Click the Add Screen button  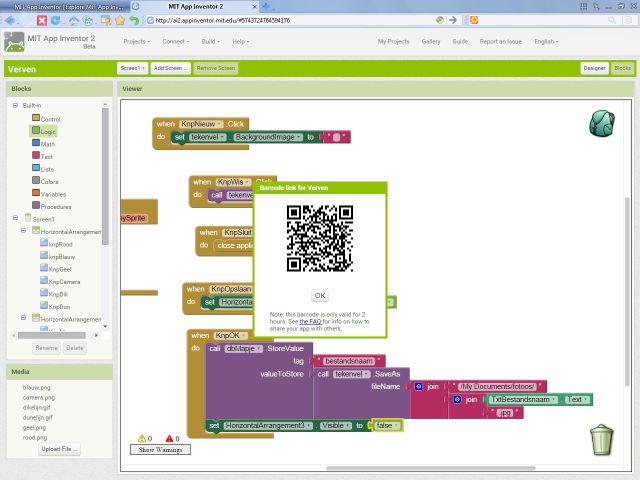(x=170, y=68)
